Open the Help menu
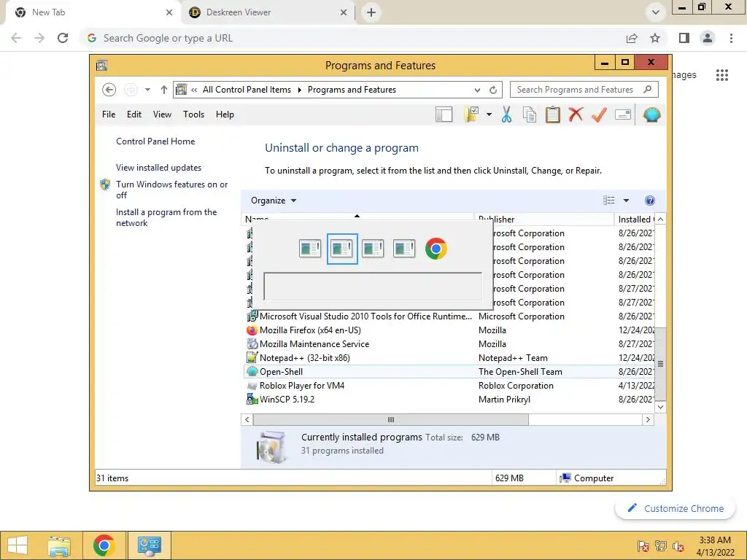 (225, 114)
